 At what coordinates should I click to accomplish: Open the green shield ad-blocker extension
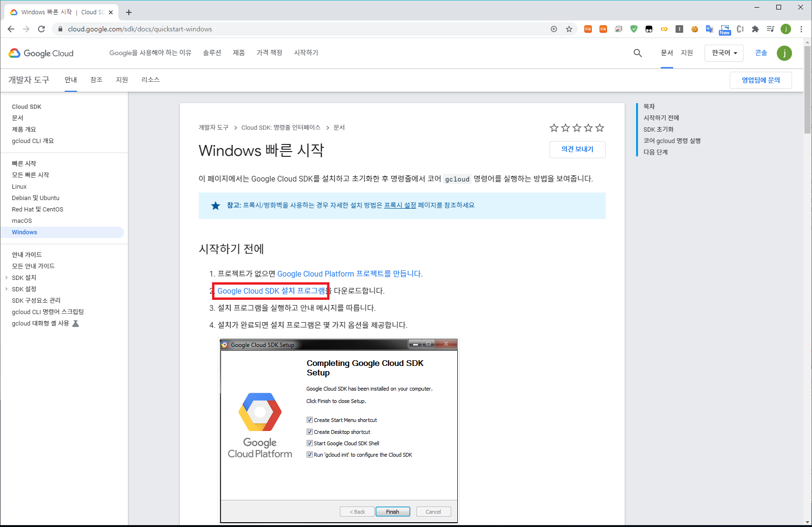[634, 29]
